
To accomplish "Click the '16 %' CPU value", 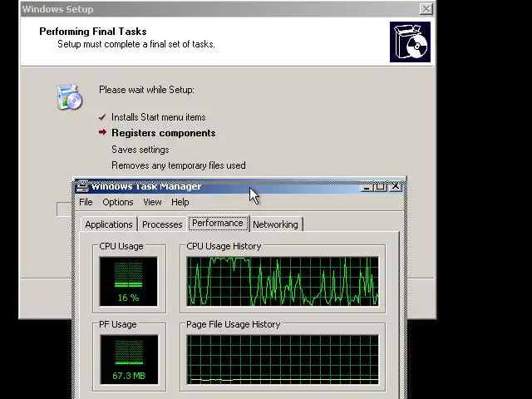I will click(128, 298).
